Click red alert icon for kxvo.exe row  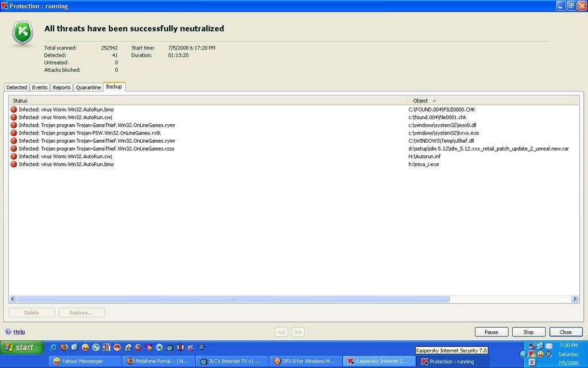[x=14, y=133]
